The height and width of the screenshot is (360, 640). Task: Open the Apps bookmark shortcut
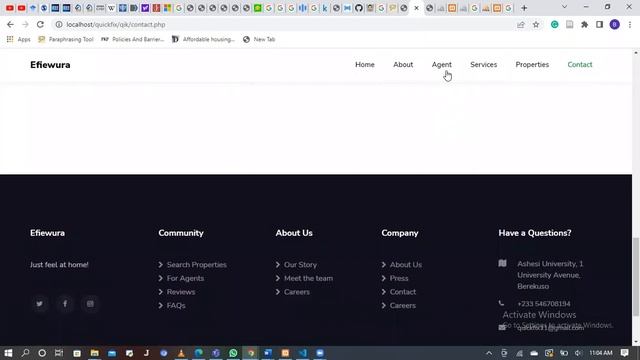(x=18, y=39)
